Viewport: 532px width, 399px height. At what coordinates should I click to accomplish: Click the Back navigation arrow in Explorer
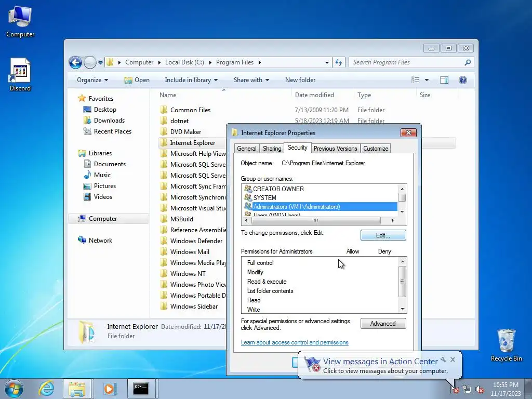[x=75, y=62]
